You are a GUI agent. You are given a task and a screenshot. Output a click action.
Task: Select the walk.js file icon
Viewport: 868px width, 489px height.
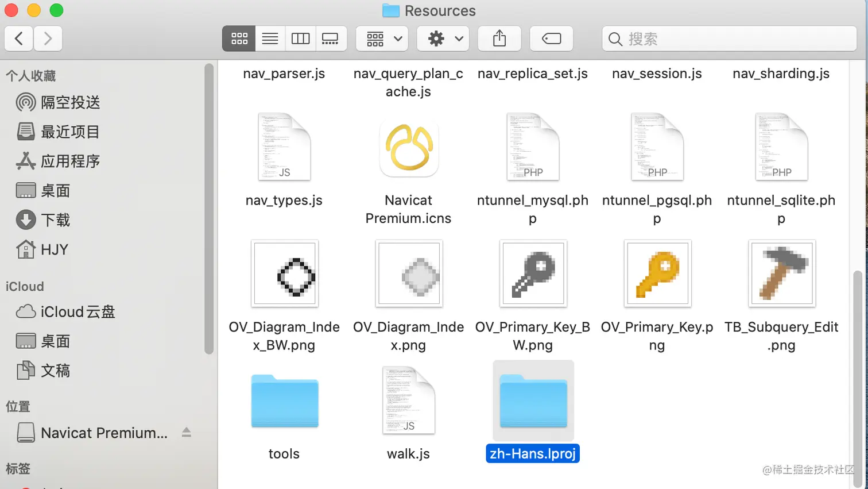pos(409,401)
